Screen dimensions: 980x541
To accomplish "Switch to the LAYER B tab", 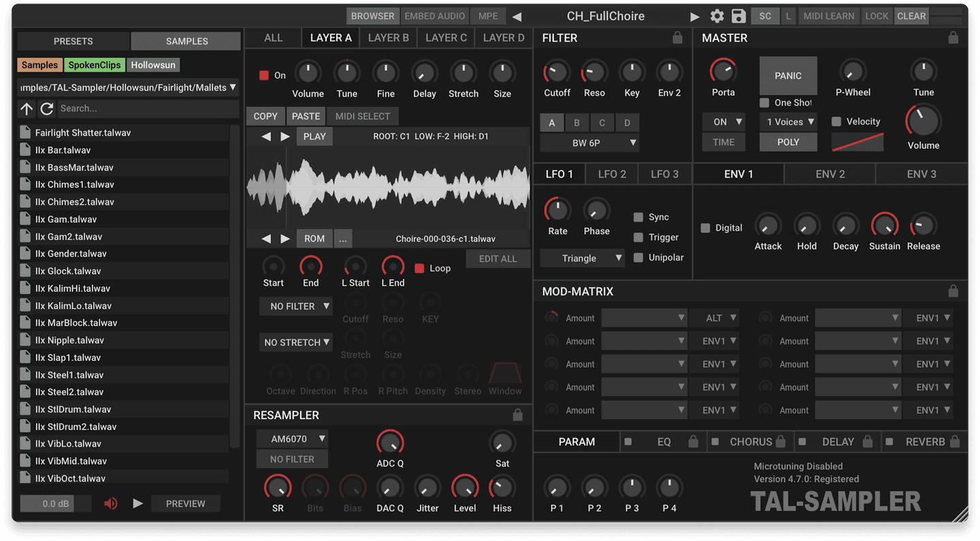I will click(x=388, y=37).
